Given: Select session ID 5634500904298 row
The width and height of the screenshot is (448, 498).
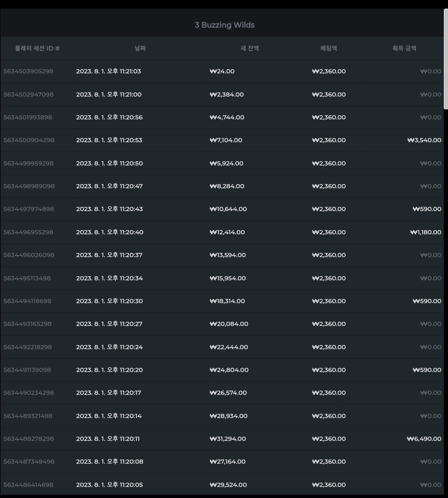Looking at the screenshot, I should [222, 140].
